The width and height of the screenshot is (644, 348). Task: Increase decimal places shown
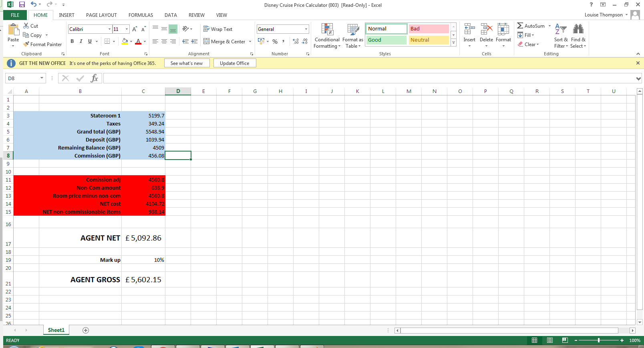point(296,41)
